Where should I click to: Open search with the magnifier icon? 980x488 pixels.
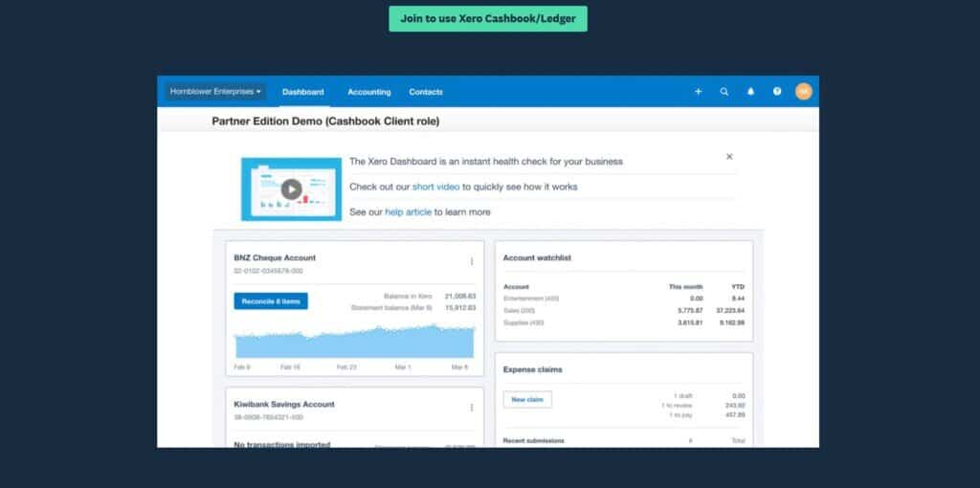(724, 92)
